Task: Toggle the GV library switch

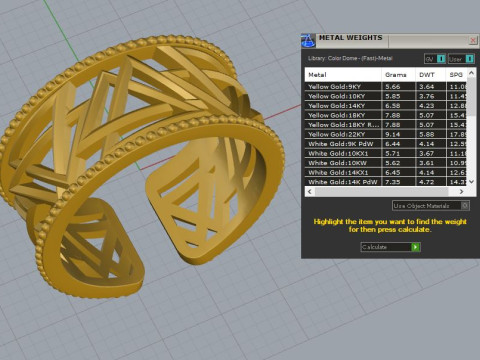Action: (x=435, y=59)
